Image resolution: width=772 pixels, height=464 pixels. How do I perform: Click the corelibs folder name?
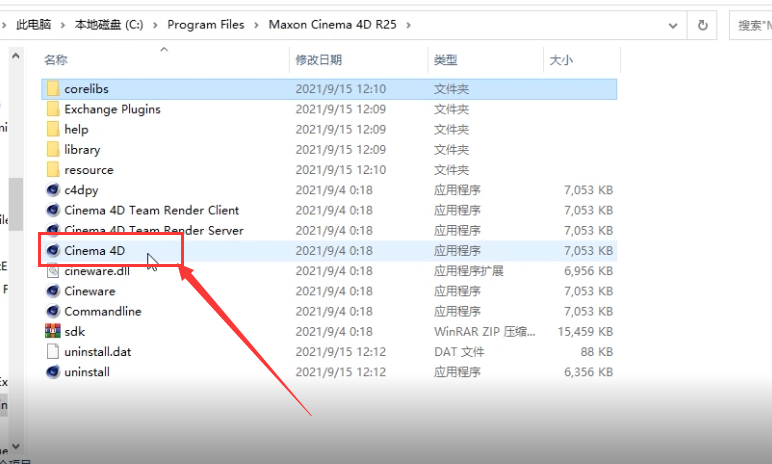tap(86, 89)
